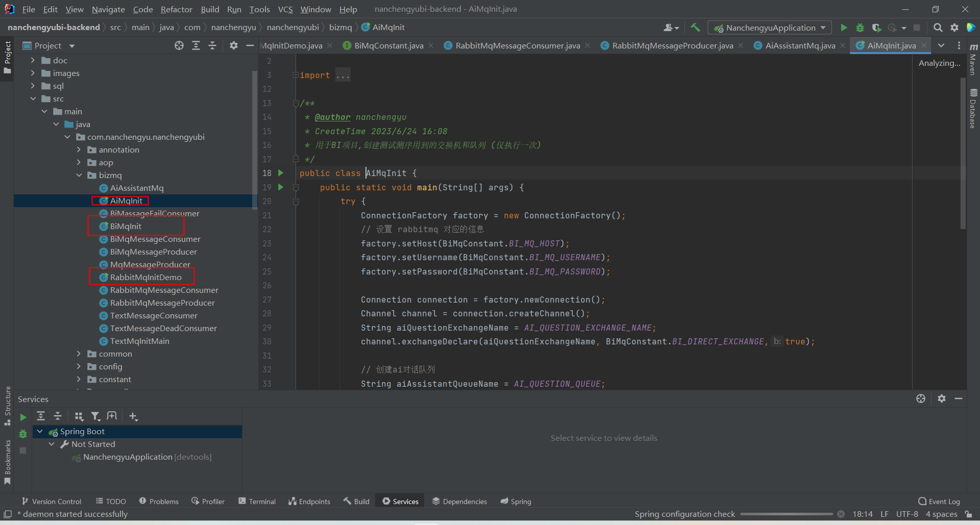Screen dimensions: 980x525
Task: Run with coverage icon in toolbar
Action: pos(876,28)
